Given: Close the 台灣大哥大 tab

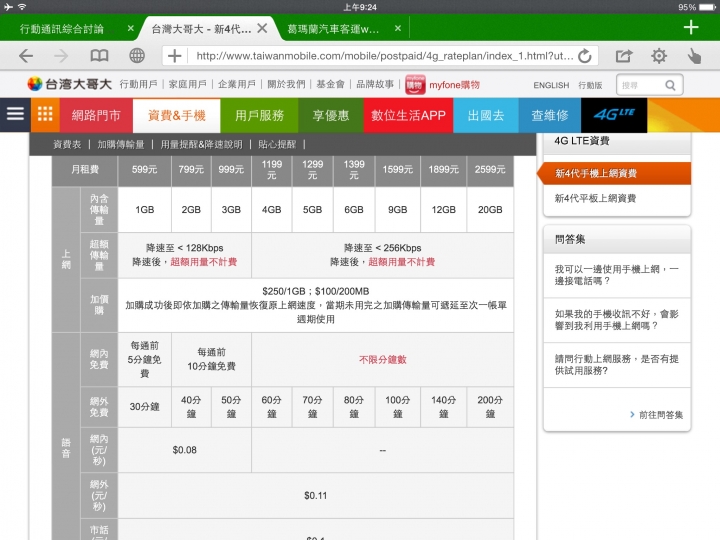Looking at the screenshot, I should 262,28.
